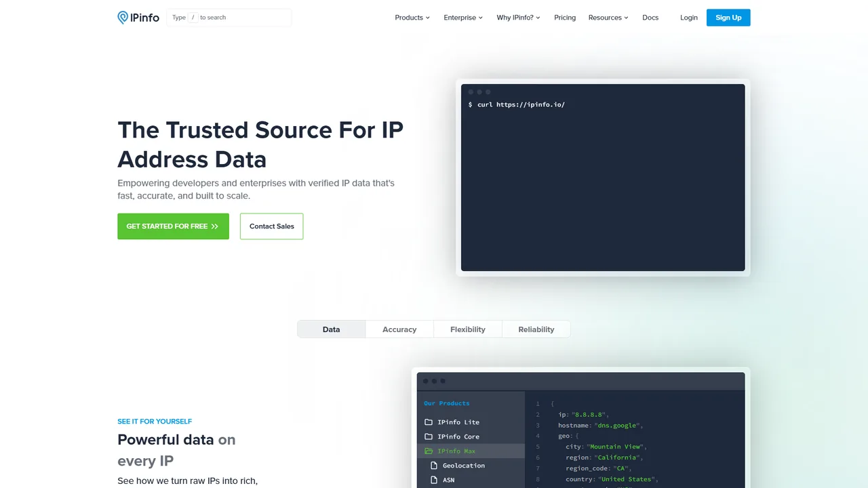The image size is (868, 488).
Task: Switch to the Accuracy tab
Action: coord(399,329)
